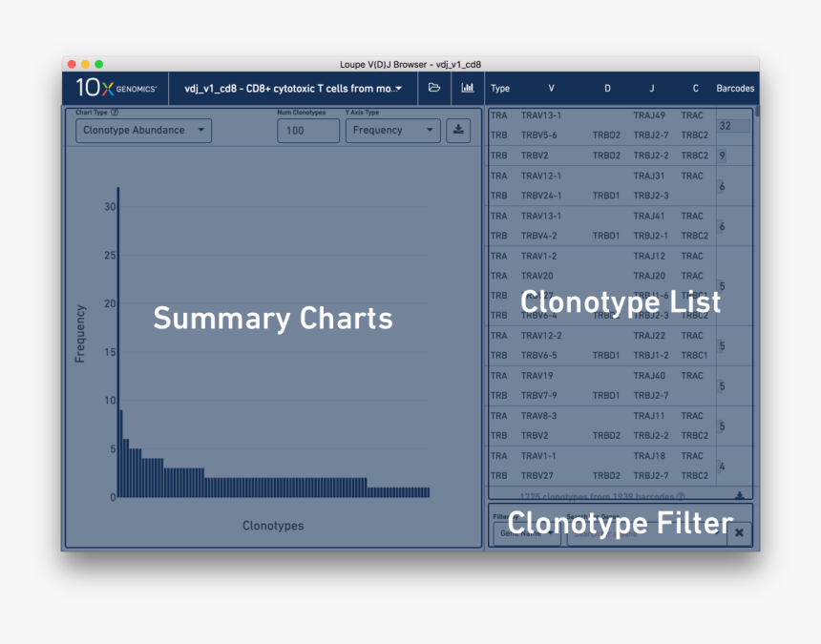Image resolution: width=821 pixels, height=644 pixels.
Task: Click the TRAJ40 cell
Action: pos(649,376)
